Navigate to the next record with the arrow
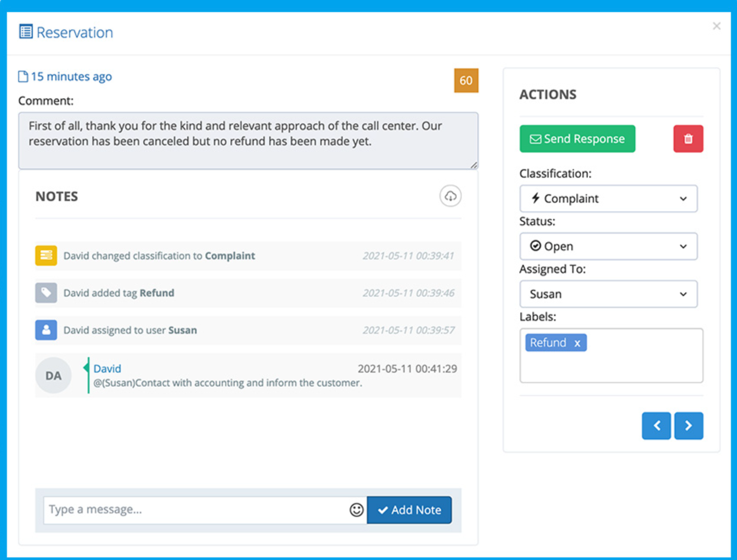Screen dimensions: 737x560 click(689, 425)
